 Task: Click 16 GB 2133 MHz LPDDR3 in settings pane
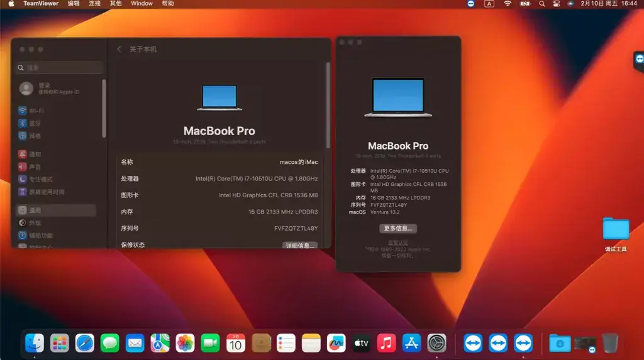point(283,212)
